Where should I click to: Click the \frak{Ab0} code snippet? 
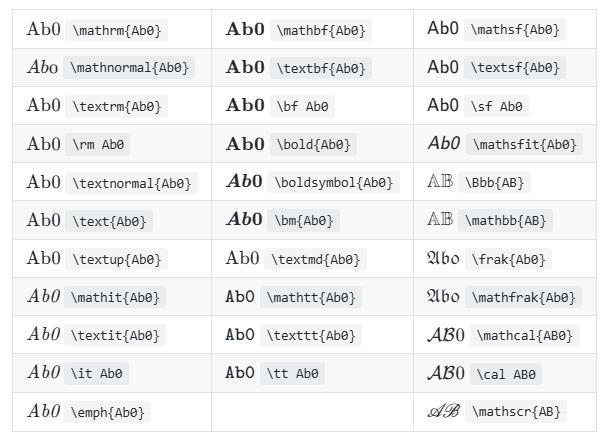tap(508, 259)
